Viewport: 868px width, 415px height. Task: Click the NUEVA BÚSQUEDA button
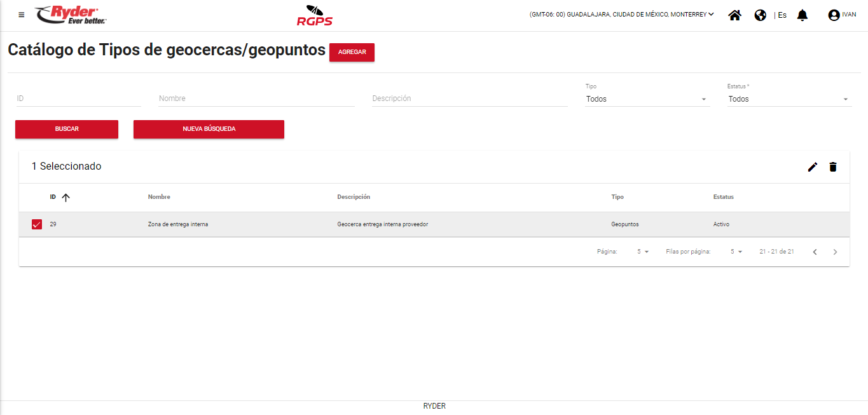209,129
